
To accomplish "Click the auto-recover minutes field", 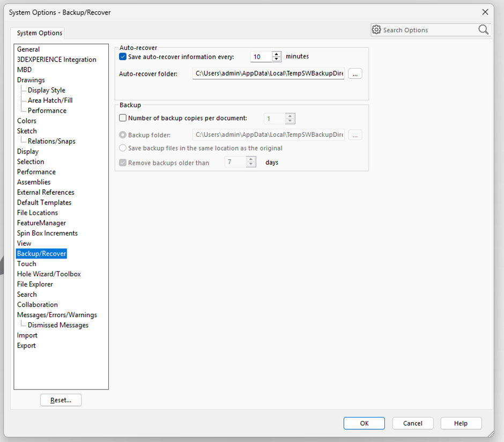I will pos(261,56).
